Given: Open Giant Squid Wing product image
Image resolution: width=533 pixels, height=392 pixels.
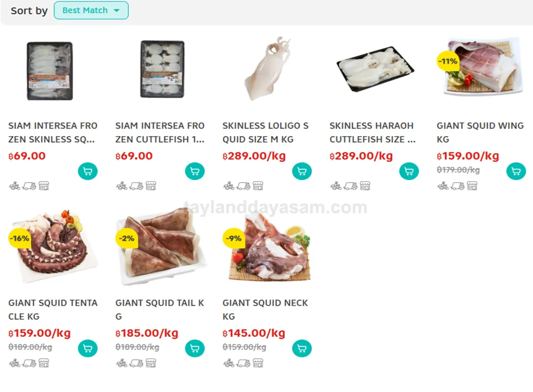Looking at the screenshot, I should point(483,67).
